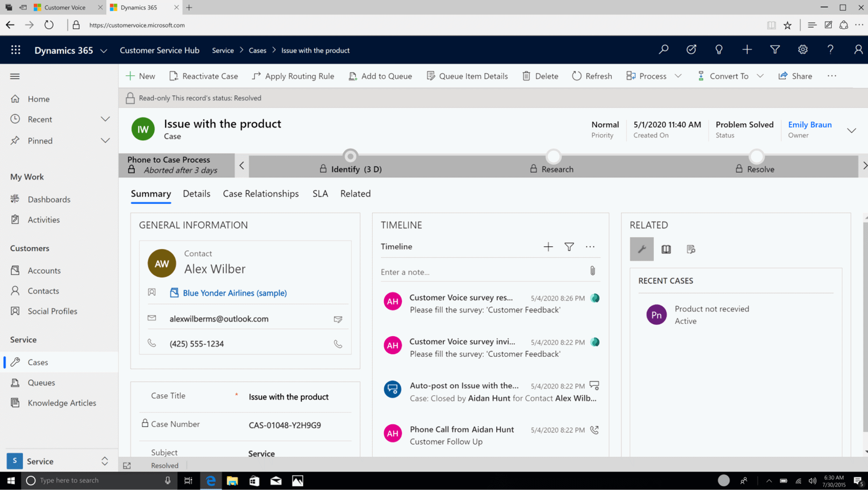Click Add to Queue
Image resolution: width=868 pixels, height=490 pixels.
tap(380, 76)
